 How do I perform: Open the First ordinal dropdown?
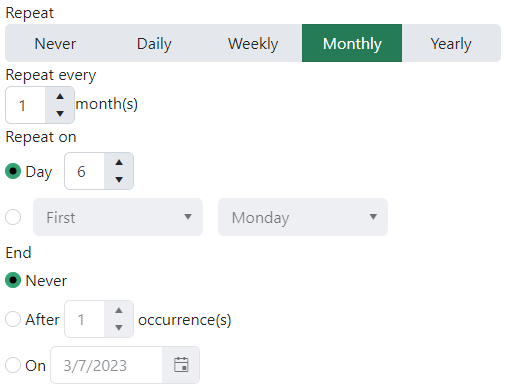[x=118, y=217]
